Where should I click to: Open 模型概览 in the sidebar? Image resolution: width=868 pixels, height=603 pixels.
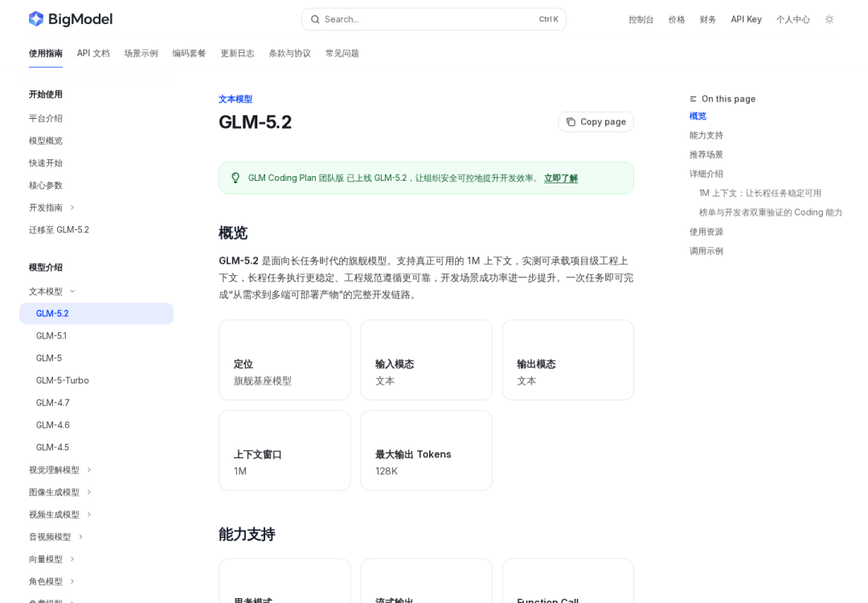(45, 141)
